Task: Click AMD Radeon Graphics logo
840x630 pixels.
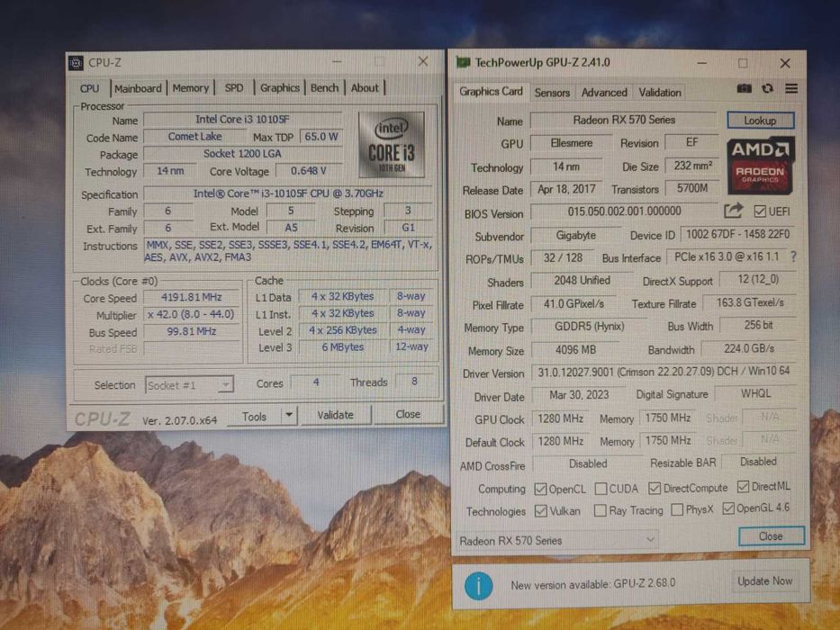Action: (760, 165)
